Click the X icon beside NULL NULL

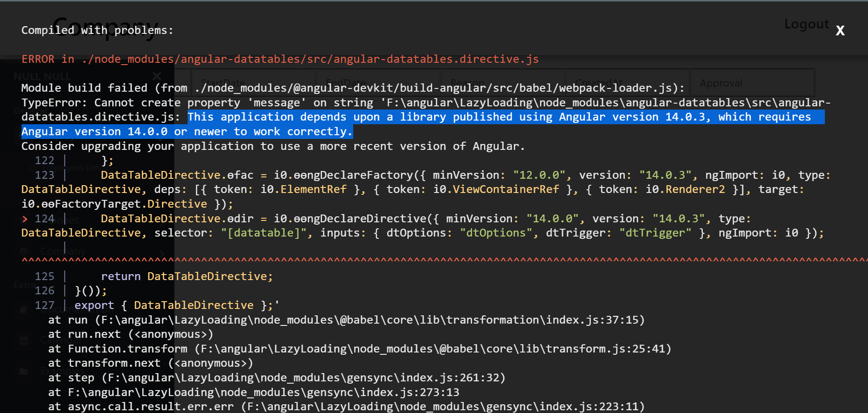tap(156, 76)
